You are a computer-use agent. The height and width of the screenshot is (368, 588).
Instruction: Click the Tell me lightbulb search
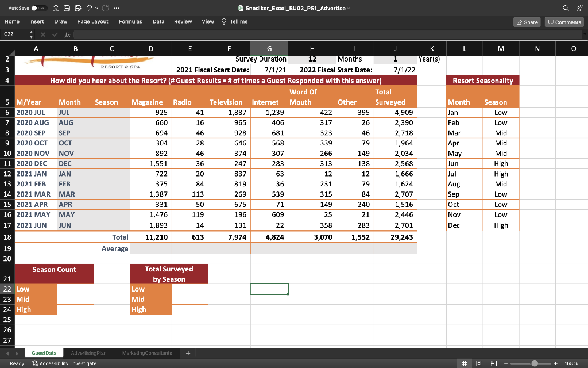point(234,21)
